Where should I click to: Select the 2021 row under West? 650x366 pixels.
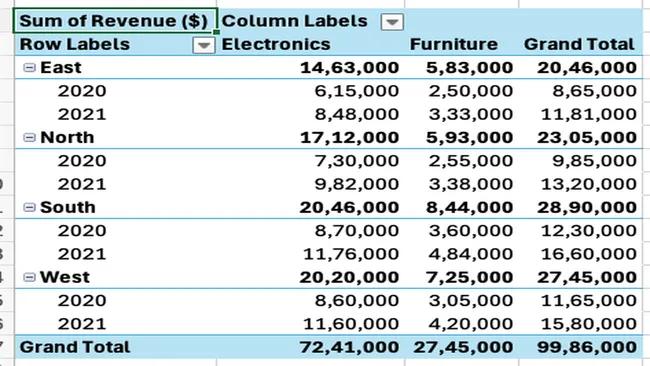pyautogui.click(x=82, y=323)
